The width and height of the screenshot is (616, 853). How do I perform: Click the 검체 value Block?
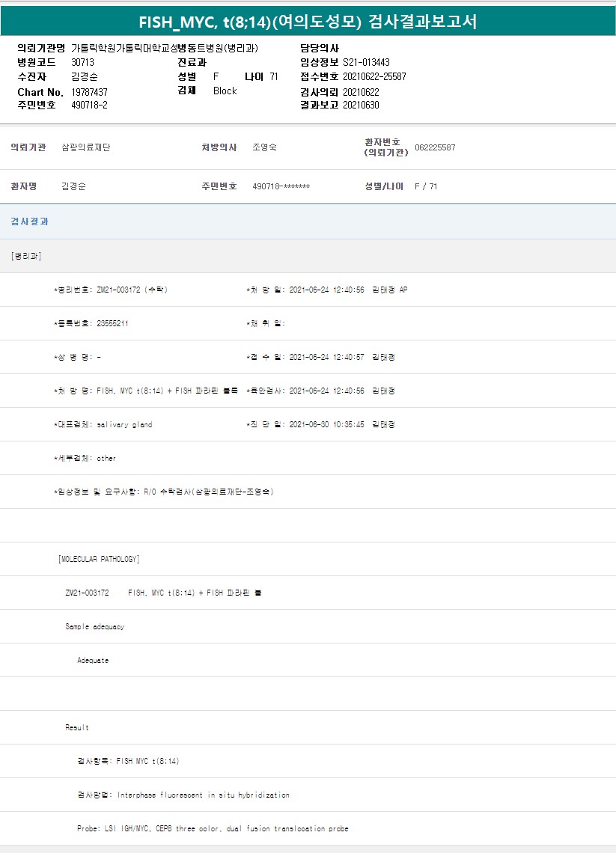pyautogui.click(x=225, y=91)
